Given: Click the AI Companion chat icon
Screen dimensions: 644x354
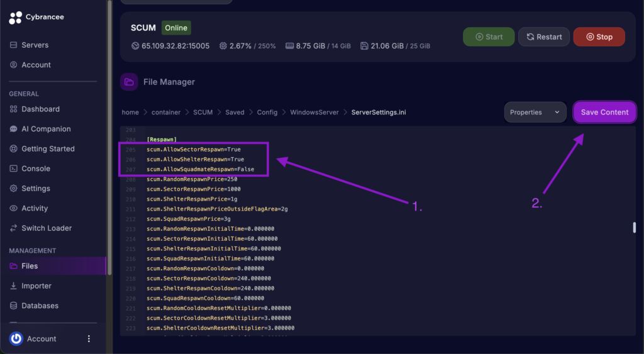Looking at the screenshot, I should coord(14,129).
